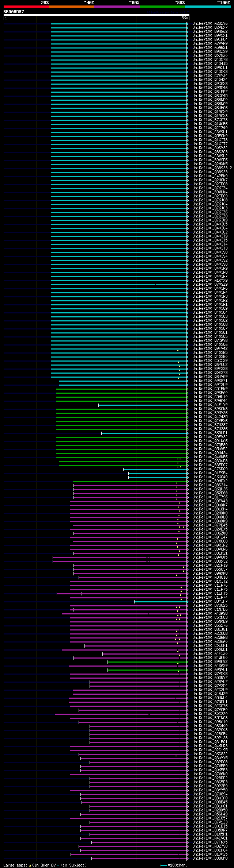234x868 pixels.
Task: Open hit UniRef100_B9HQ44
Action: (x=210, y=401)
